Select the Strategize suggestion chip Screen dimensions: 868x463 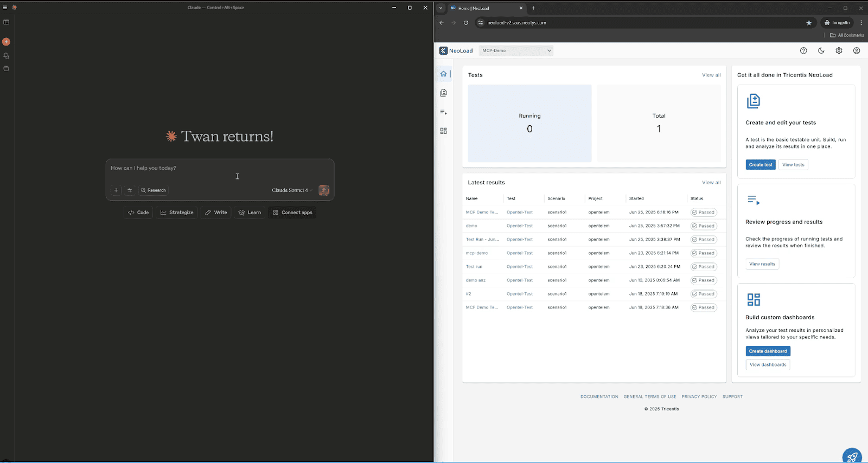[x=177, y=213]
